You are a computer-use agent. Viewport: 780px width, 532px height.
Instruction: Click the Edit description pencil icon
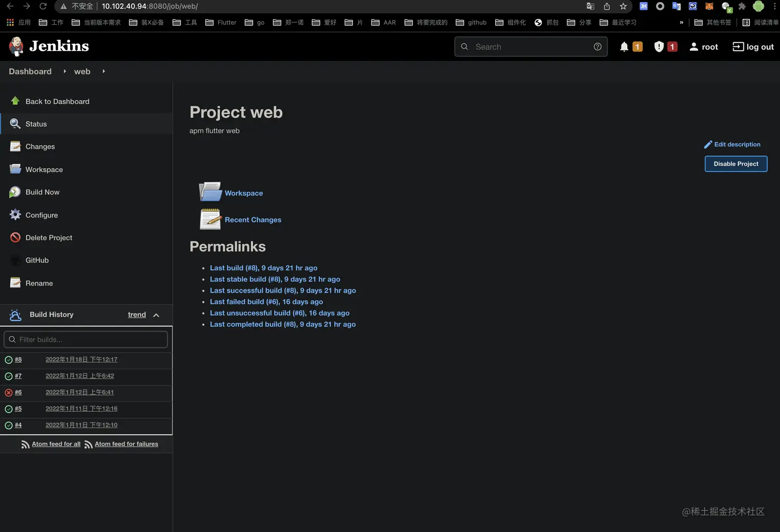click(x=708, y=144)
